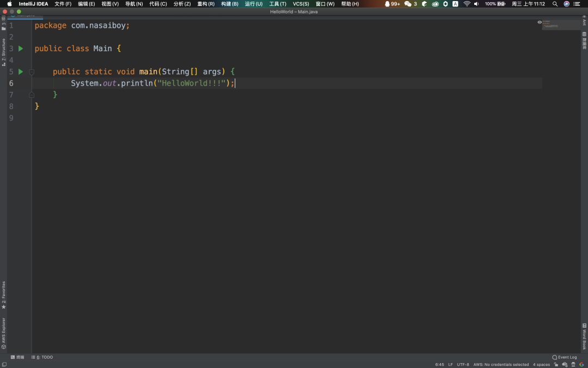Open the 窗口 (W) menu

tap(324, 4)
